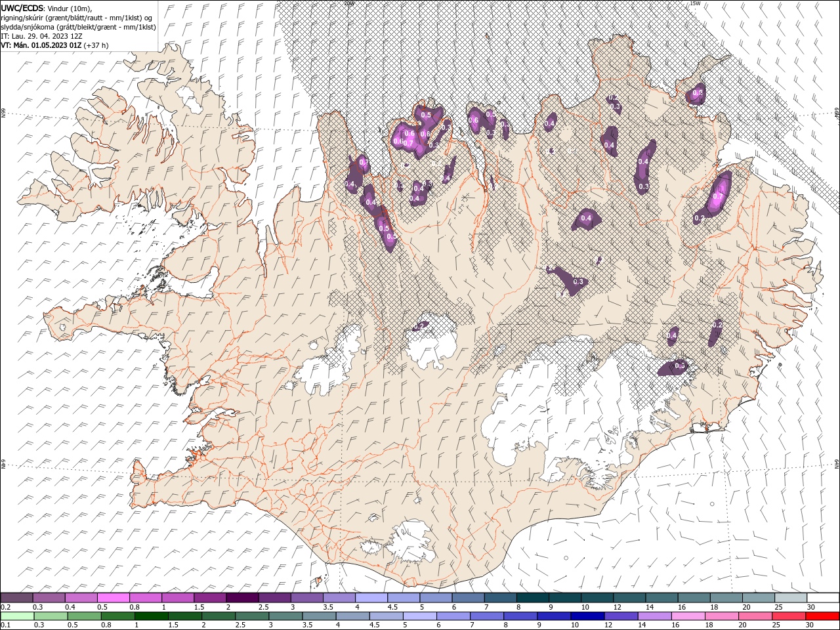
Task: Pick the 2 dark purple snow legend swatch
Action: point(241,598)
